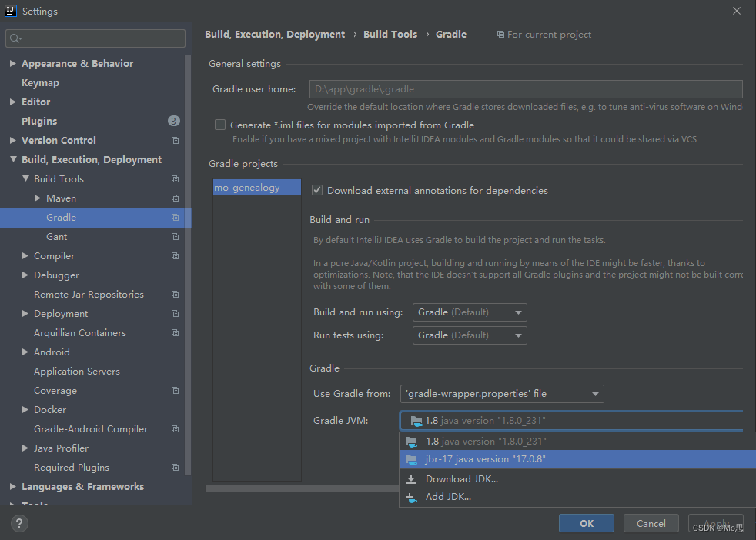Click the per-project settings icon beside Maven
The width and height of the screenshot is (756, 540).
pyautogui.click(x=175, y=198)
